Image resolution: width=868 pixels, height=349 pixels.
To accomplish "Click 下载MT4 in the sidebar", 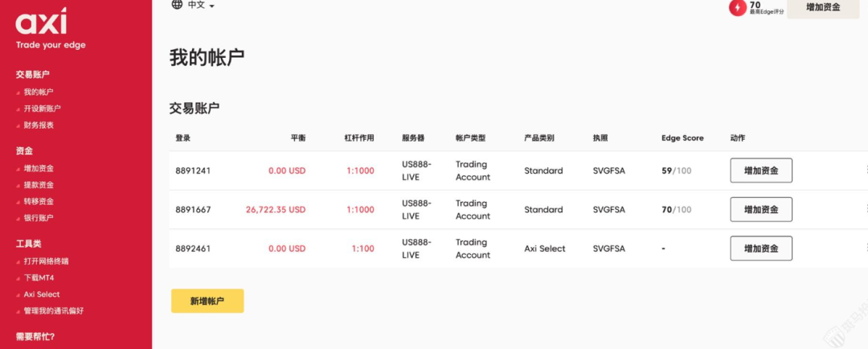I will (x=39, y=277).
